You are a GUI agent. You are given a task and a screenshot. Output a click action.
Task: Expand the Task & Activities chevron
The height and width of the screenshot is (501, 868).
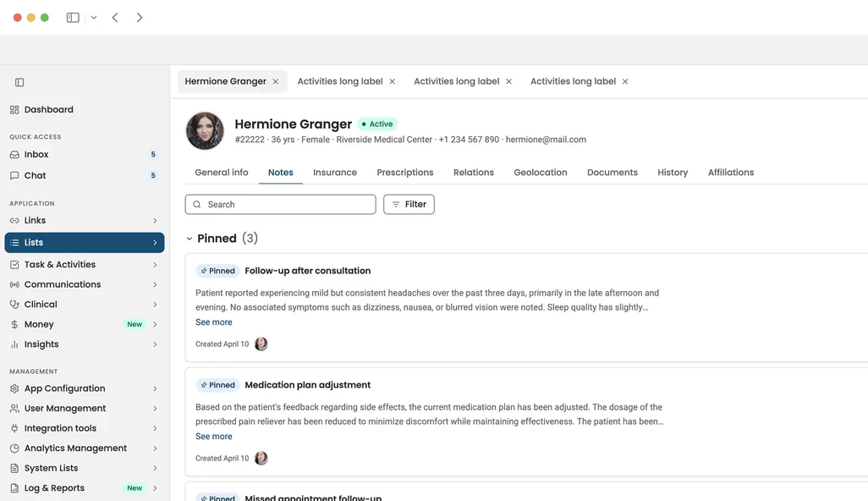point(155,265)
